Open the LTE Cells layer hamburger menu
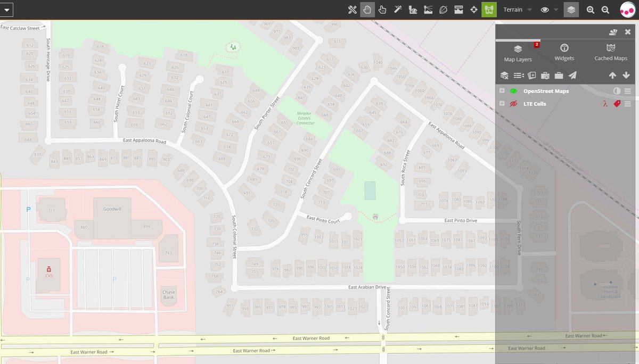This screenshot has width=639, height=364. (628, 104)
